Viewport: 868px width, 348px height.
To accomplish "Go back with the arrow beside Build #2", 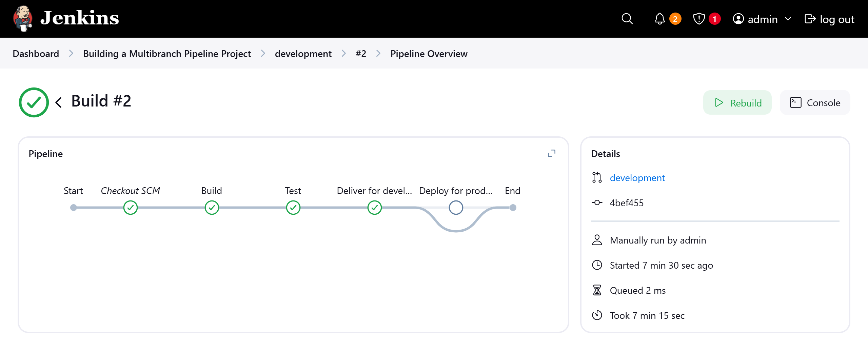I will click(x=59, y=102).
